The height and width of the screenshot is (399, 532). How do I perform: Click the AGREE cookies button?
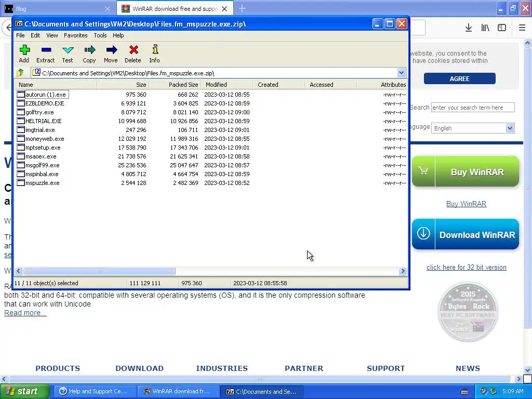tap(459, 78)
